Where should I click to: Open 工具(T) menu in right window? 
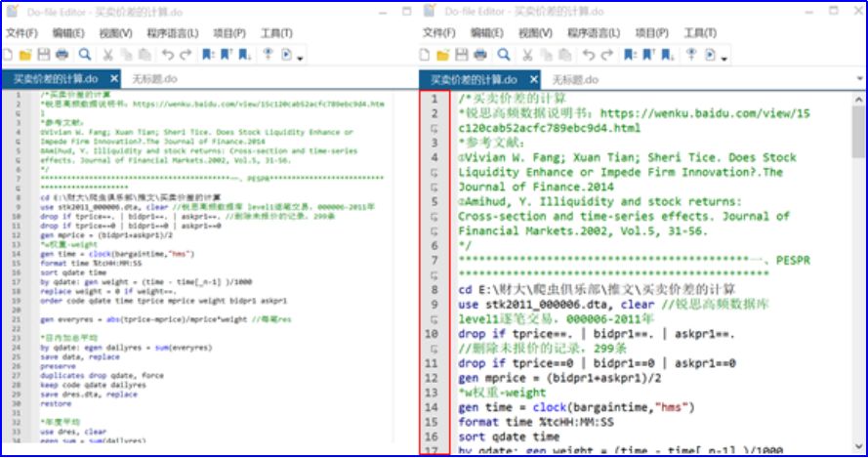click(700, 33)
